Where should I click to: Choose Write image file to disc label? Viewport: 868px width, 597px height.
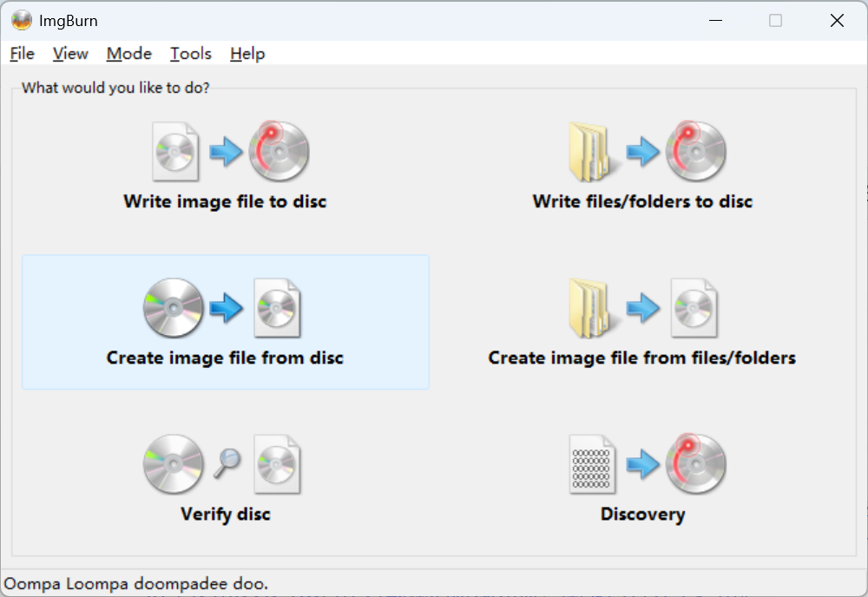pyautogui.click(x=225, y=201)
